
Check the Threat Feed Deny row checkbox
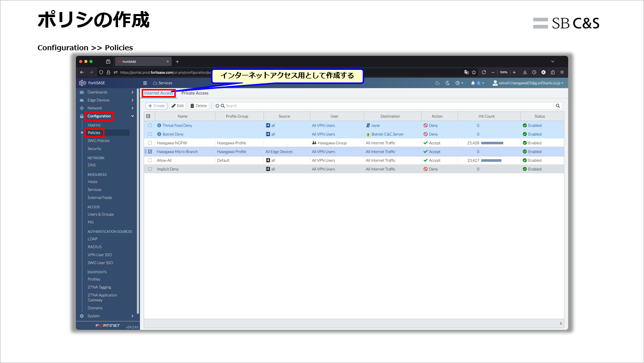150,126
